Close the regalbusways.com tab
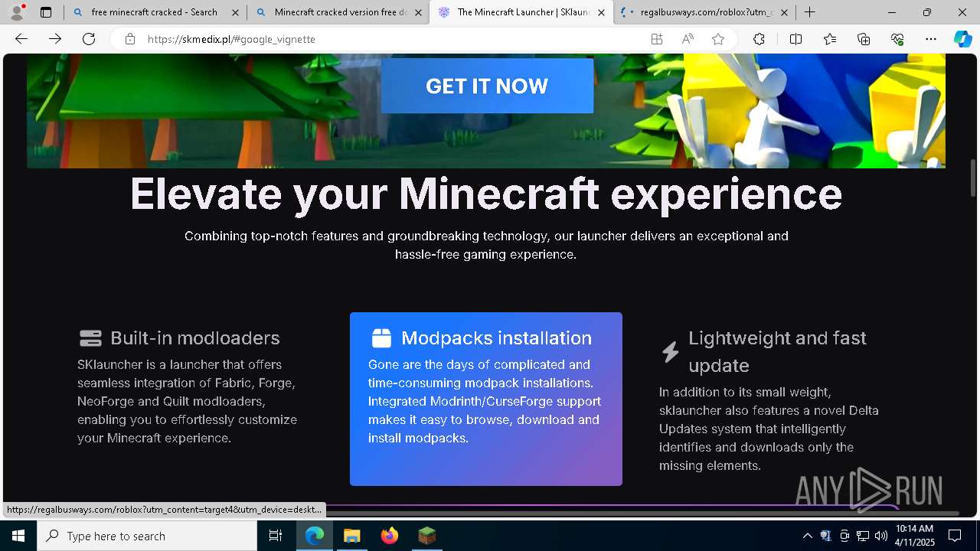 pyautogui.click(x=784, y=12)
